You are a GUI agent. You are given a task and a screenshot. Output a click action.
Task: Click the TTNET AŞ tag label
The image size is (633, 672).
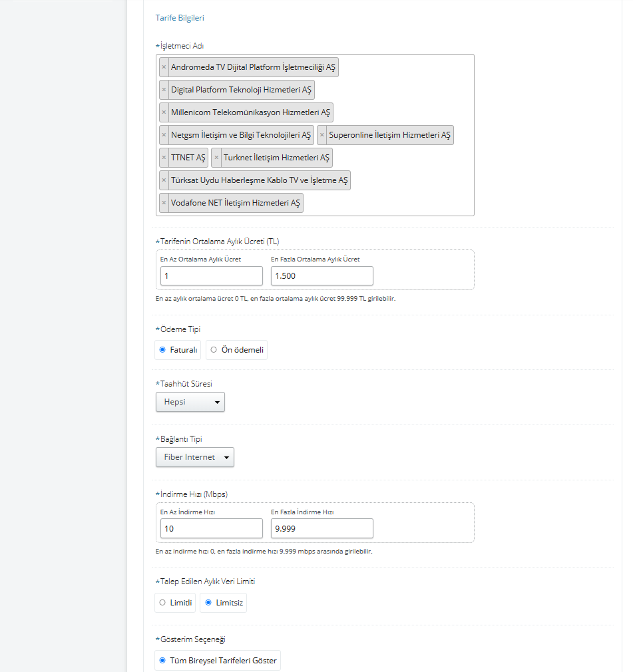click(188, 158)
